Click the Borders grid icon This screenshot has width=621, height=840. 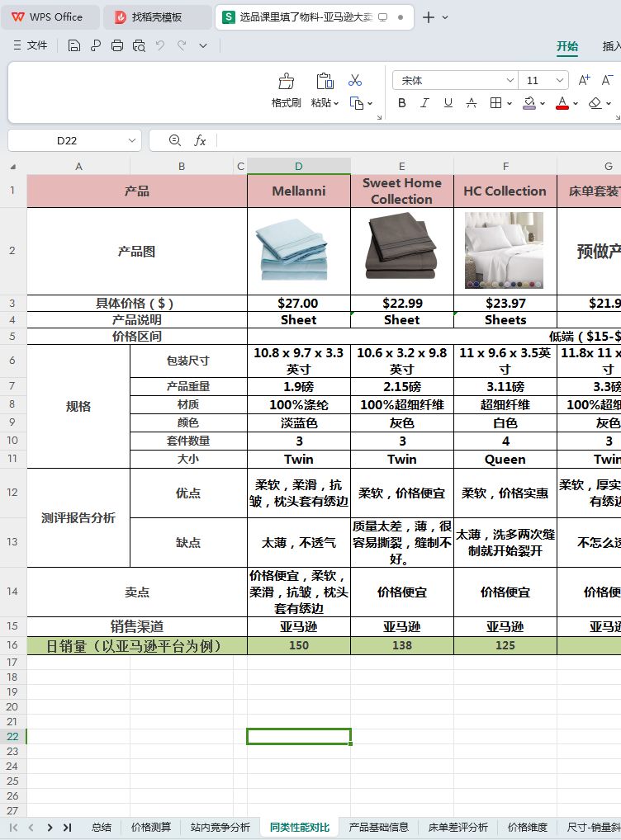click(x=496, y=103)
